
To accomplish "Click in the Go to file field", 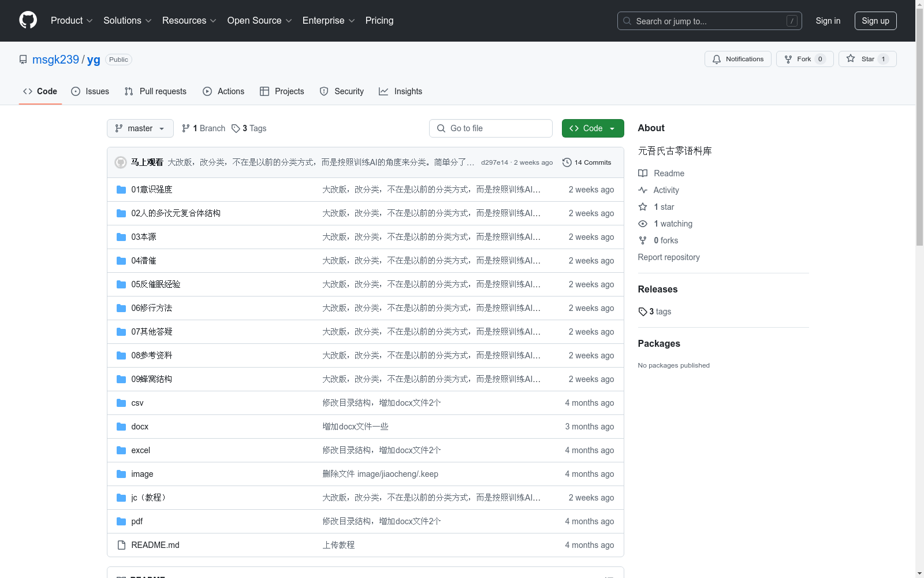I will point(491,128).
